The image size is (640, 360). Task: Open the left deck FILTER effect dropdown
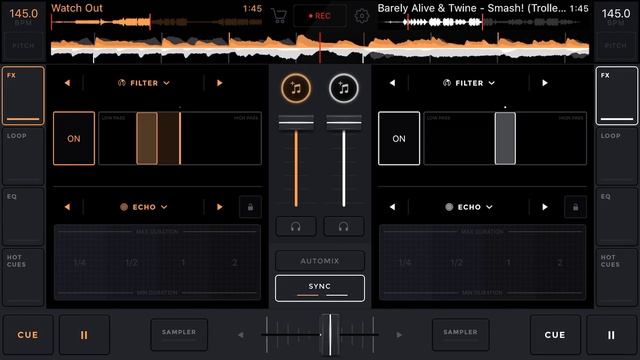pos(144,83)
